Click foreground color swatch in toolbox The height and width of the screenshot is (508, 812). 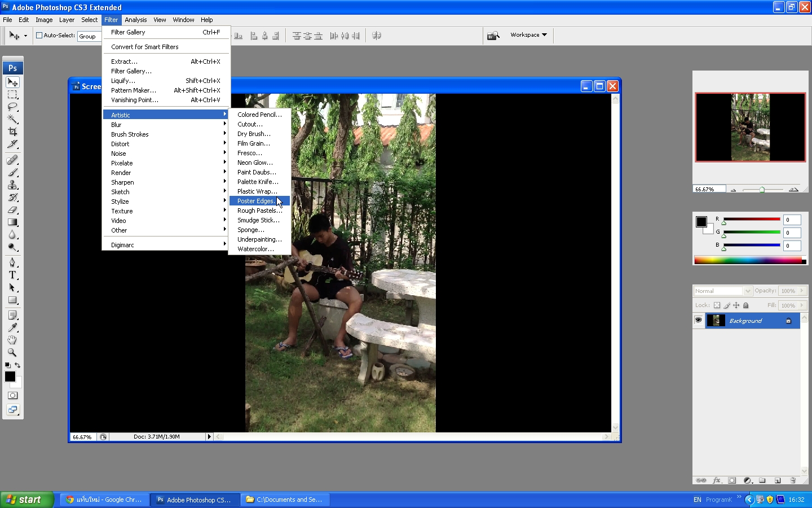(10, 376)
